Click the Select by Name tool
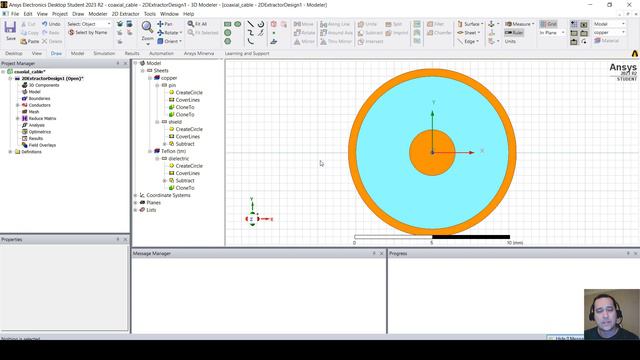 (x=88, y=33)
